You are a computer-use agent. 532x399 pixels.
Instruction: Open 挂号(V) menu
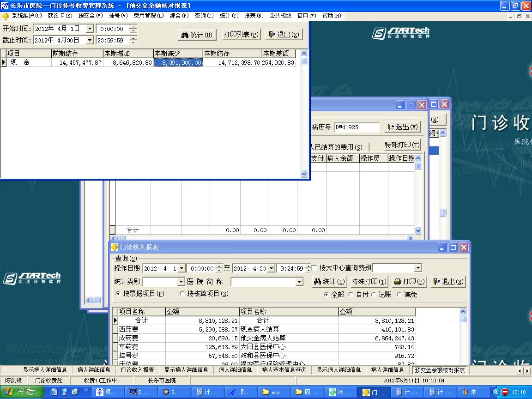tap(118, 16)
